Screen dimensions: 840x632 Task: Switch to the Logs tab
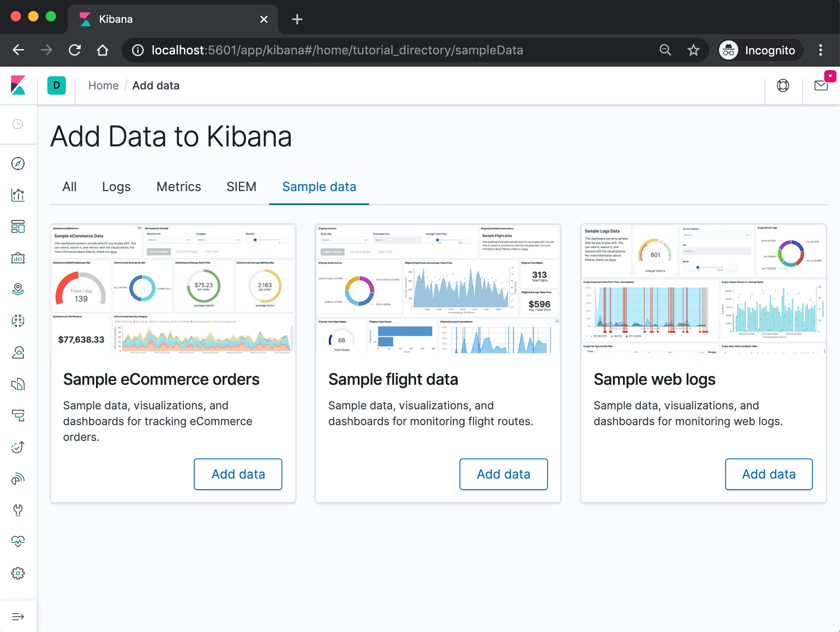(116, 187)
